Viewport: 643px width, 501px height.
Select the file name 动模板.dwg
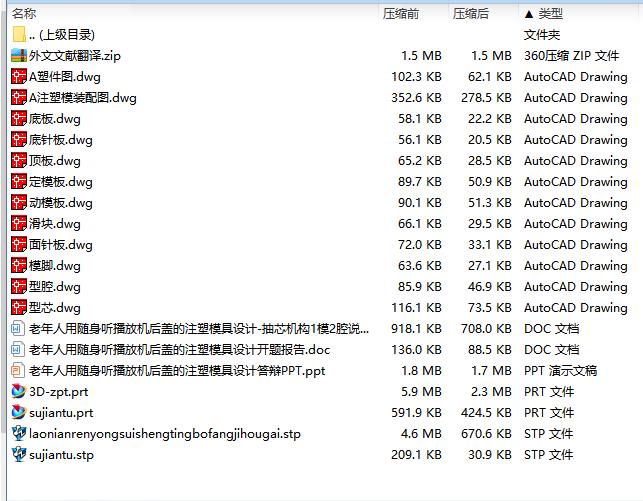[61, 203]
